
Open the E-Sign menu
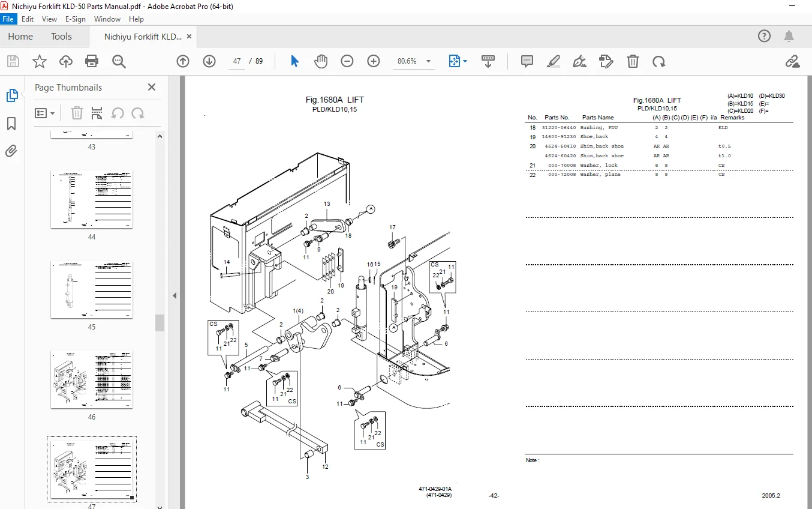pos(76,19)
